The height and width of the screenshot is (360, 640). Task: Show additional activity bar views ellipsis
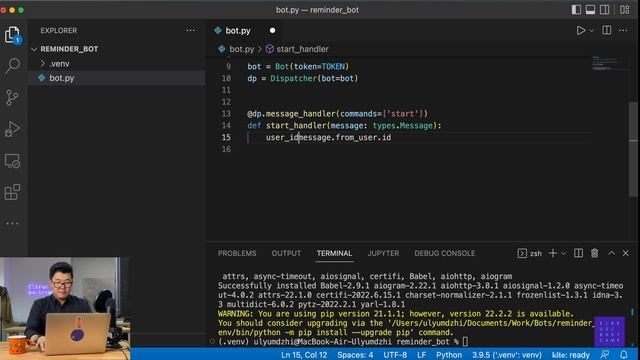(x=12, y=223)
